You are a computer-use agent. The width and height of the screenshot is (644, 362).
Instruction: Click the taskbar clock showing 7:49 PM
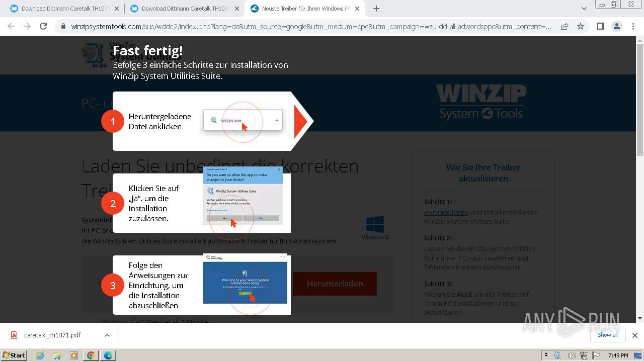tap(618, 355)
